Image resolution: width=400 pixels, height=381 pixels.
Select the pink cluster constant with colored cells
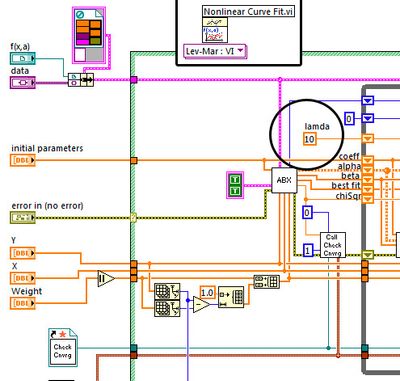pyautogui.click(x=89, y=35)
